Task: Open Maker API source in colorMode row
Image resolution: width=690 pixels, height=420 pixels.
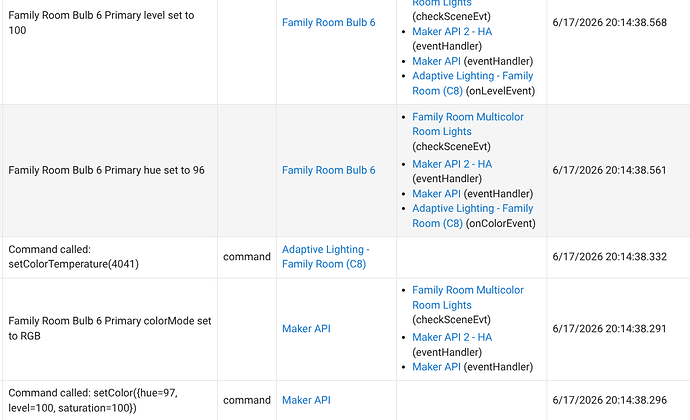Action: [306, 328]
